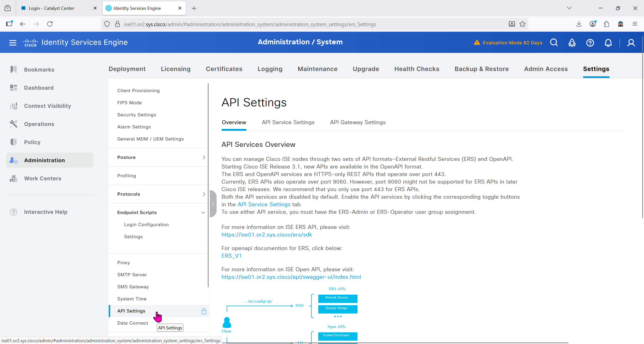Collapse the Endpoint Scripts section

[x=203, y=213]
